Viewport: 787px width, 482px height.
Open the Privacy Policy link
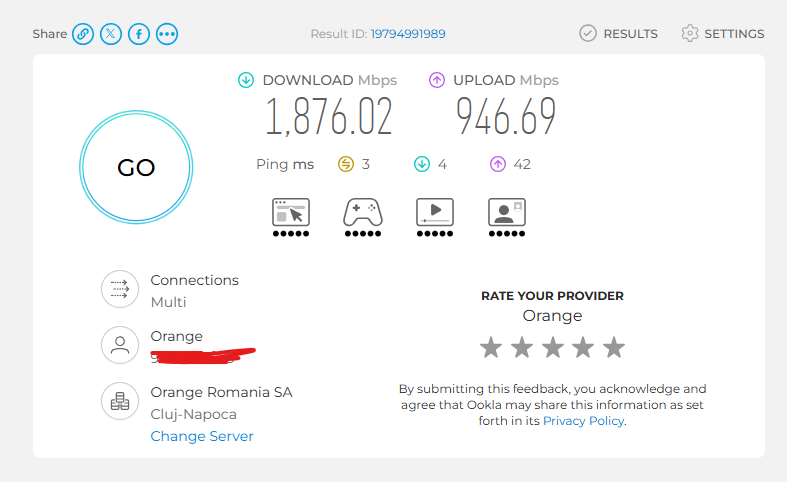coord(584,421)
